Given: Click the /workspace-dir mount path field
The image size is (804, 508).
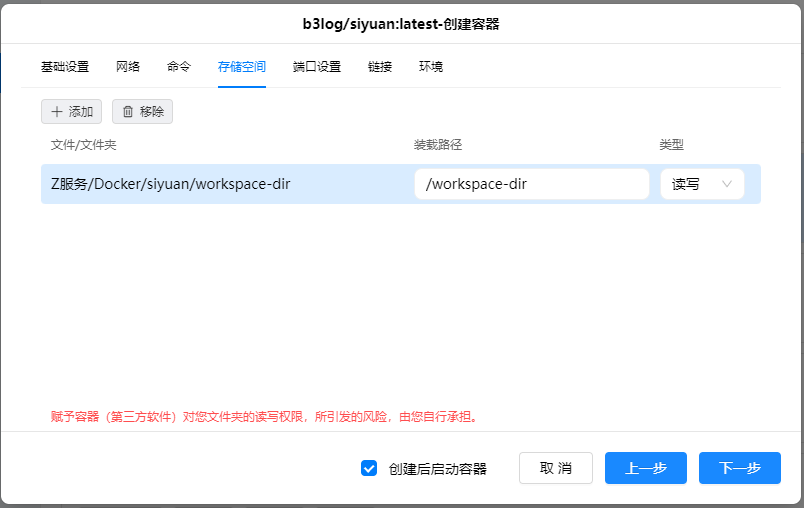Looking at the screenshot, I should (531, 184).
